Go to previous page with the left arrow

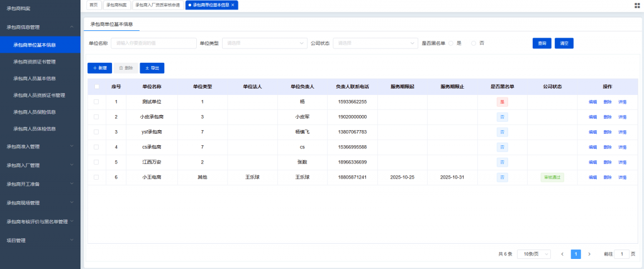pyautogui.click(x=562, y=254)
